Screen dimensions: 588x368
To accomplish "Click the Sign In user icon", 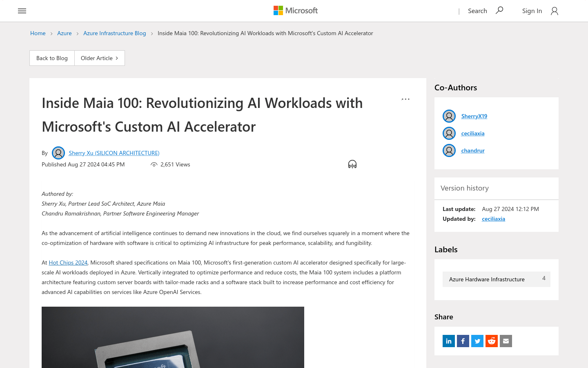I will [554, 11].
